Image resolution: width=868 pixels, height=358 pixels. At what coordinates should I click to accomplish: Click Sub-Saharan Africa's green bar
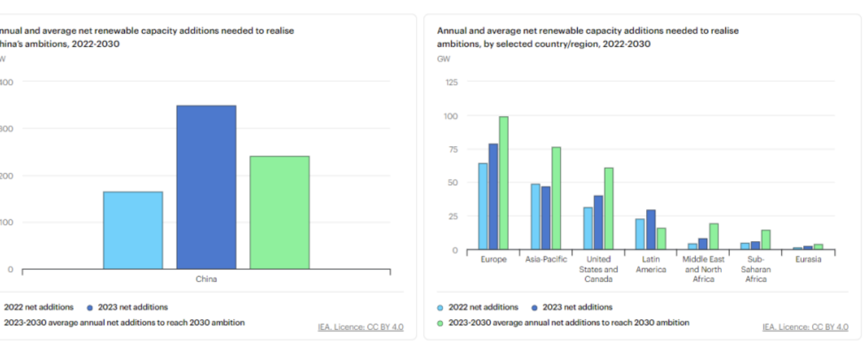tap(766, 239)
